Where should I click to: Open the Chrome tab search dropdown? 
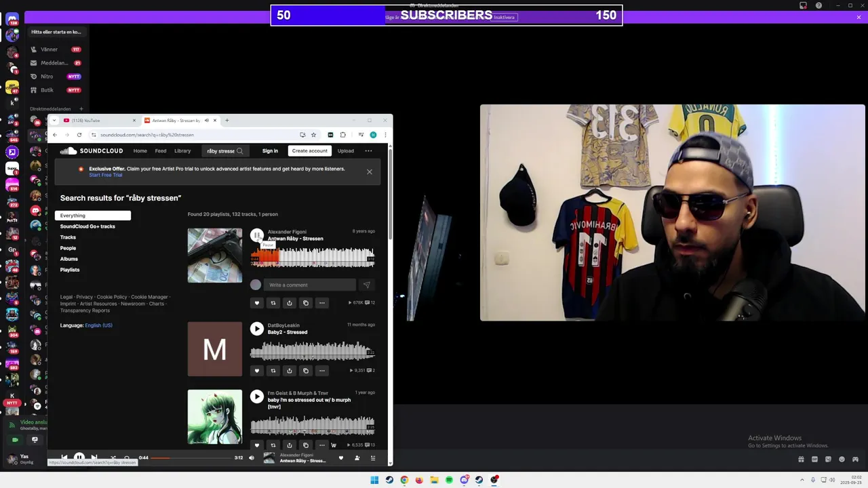point(54,121)
